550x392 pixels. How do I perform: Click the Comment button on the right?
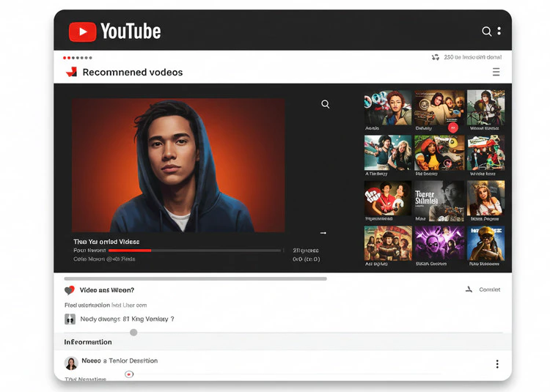pos(483,289)
